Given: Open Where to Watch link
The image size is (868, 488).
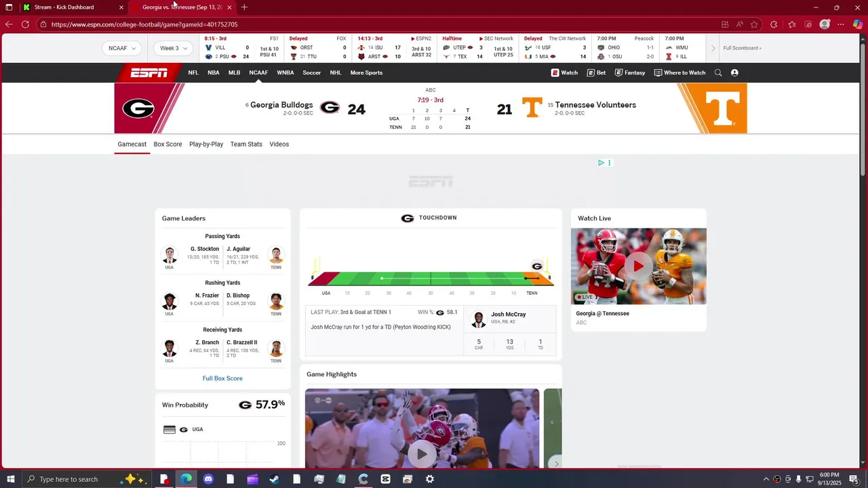Looking at the screenshot, I should tap(679, 73).
